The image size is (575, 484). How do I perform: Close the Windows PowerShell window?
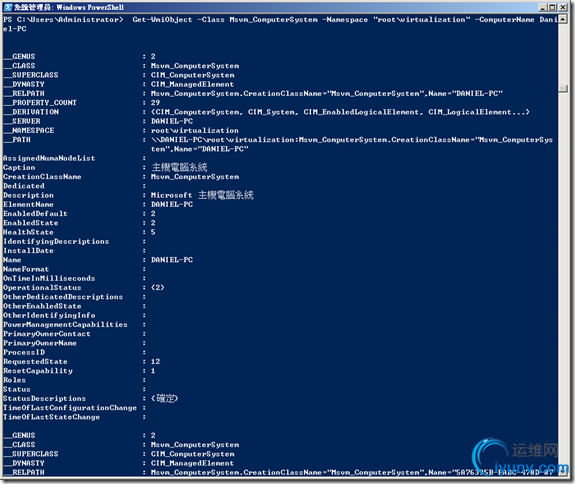coord(563,7)
